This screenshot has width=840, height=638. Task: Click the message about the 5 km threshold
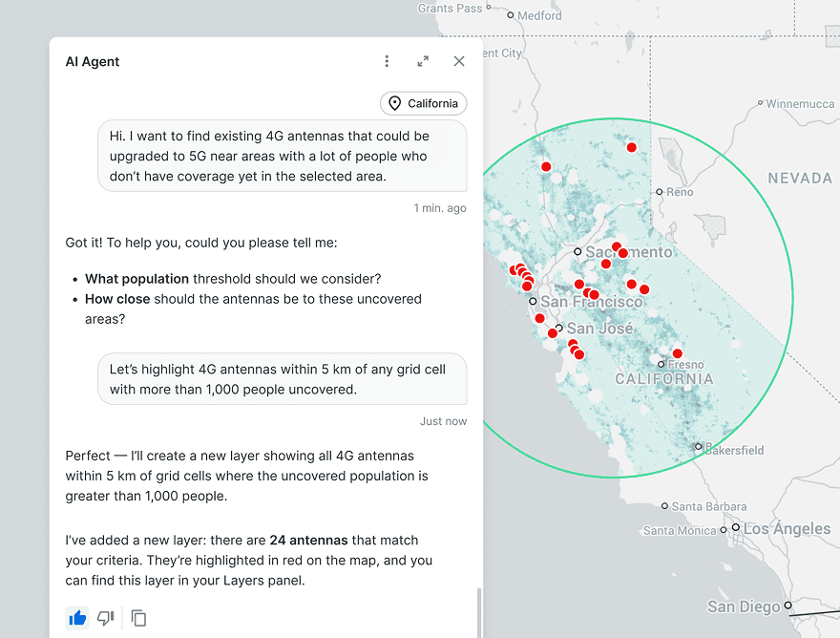[x=282, y=379]
